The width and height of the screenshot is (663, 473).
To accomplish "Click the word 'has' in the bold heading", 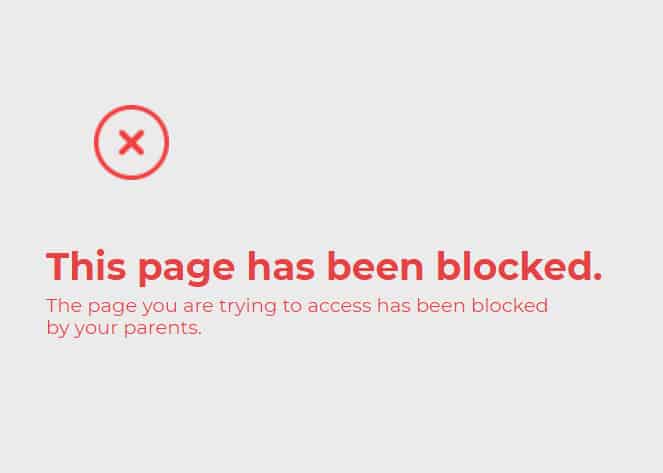I will pyautogui.click(x=281, y=265).
